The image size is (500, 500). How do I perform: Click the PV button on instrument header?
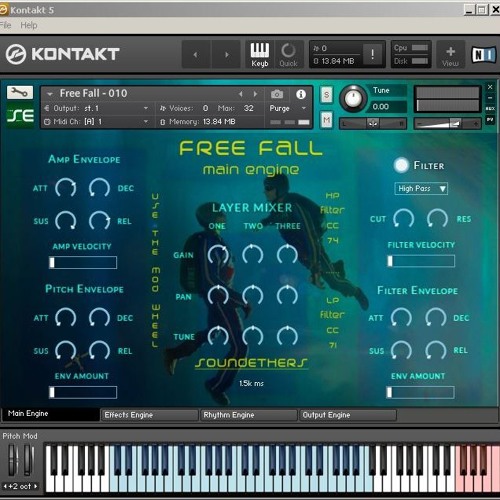pos(490,119)
